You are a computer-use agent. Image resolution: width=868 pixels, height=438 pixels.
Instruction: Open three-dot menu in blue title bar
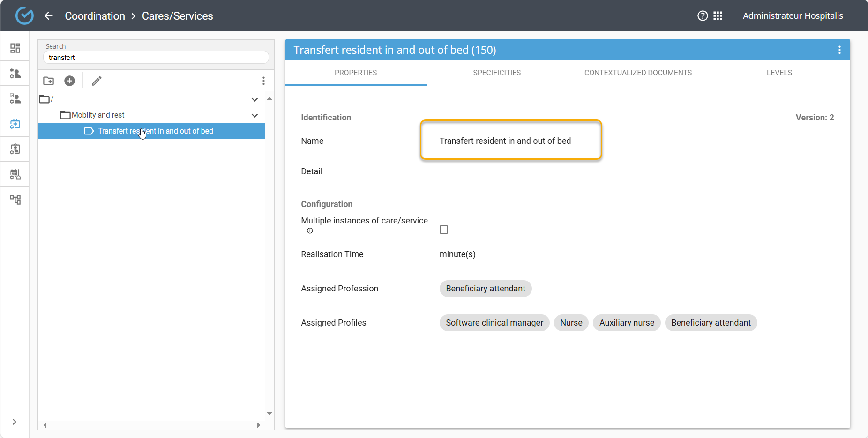[x=839, y=50]
